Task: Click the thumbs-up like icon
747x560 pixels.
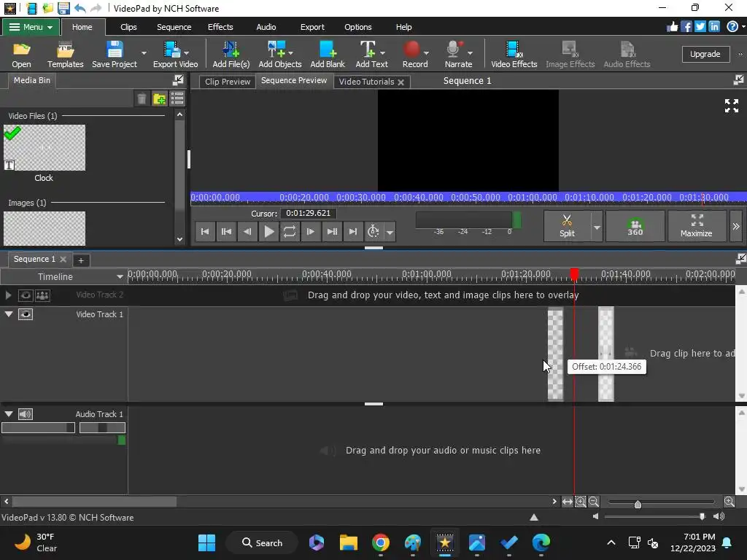Action: coord(672,27)
